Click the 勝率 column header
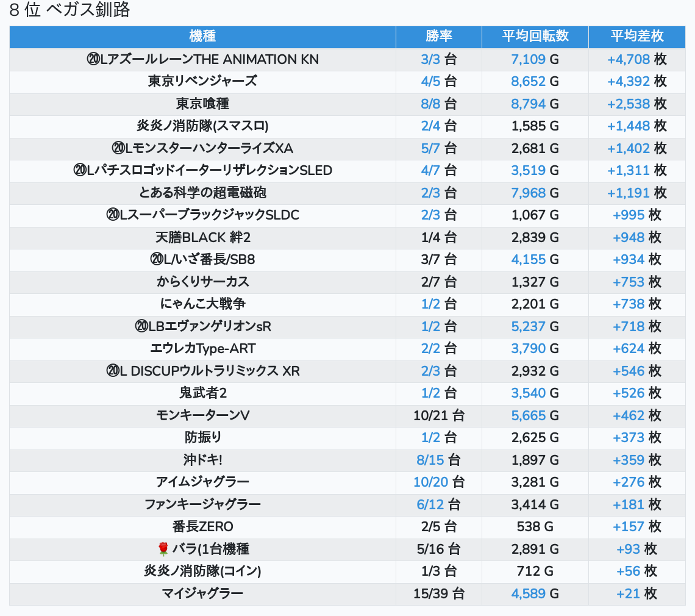This screenshot has width=695, height=616. [438, 37]
